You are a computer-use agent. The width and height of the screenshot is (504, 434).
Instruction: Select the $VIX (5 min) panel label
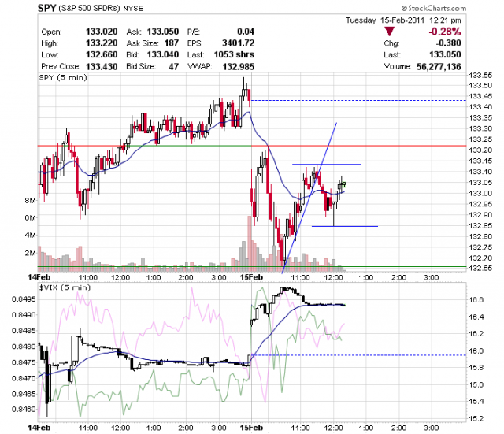click(65, 287)
